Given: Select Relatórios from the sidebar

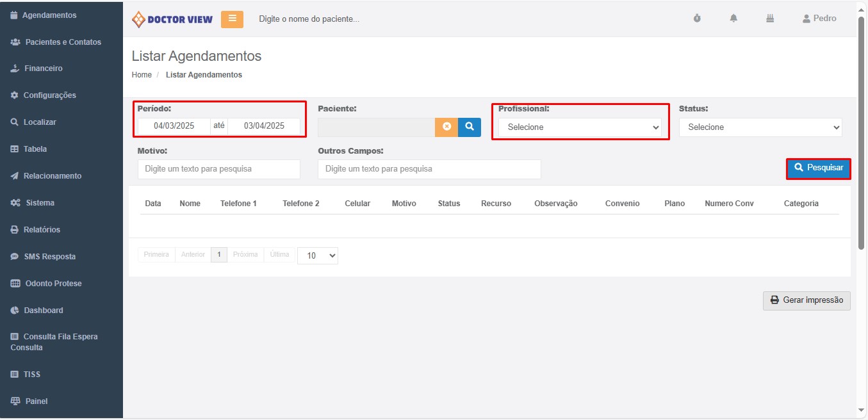Looking at the screenshot, I should [42, 230].
